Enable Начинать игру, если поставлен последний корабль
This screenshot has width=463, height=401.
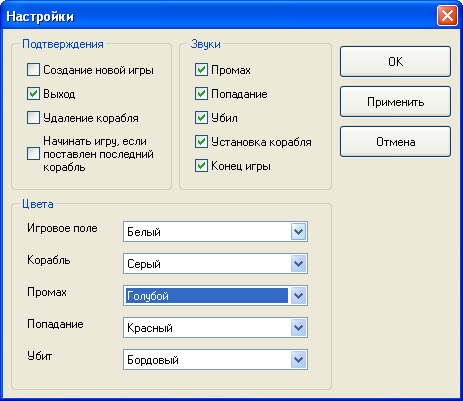33,154
